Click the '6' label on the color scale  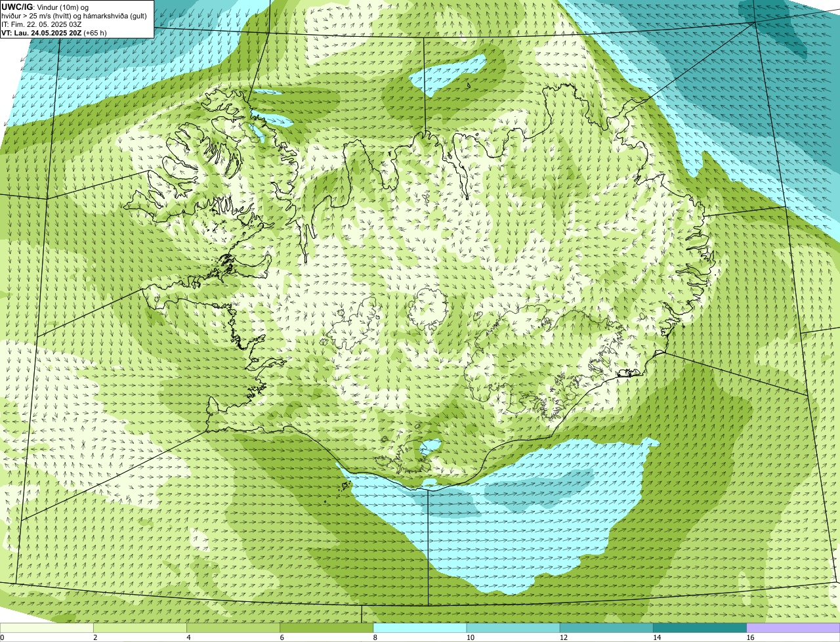coord(282,637)
